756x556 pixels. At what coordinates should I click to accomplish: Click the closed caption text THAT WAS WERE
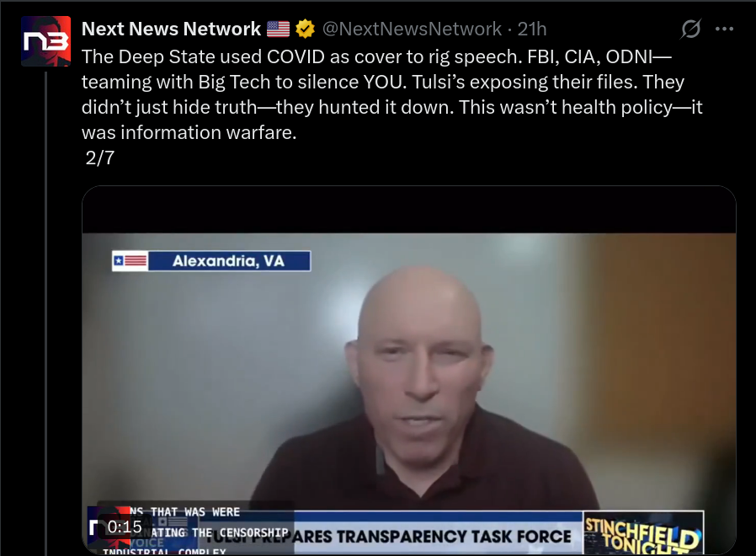click(x=194, y=511)
